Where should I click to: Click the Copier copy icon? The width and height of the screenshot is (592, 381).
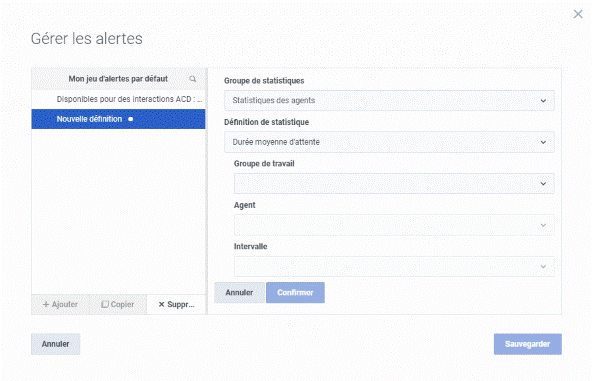point(105,304)
